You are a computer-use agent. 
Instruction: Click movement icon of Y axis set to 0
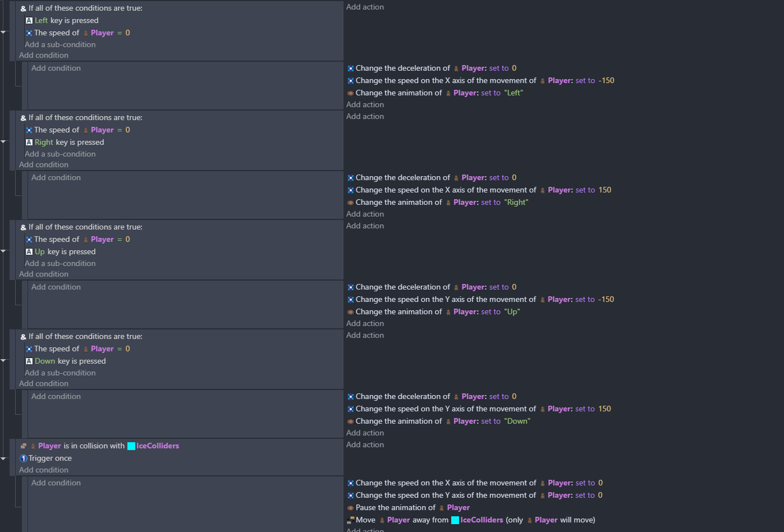(351, 496)
